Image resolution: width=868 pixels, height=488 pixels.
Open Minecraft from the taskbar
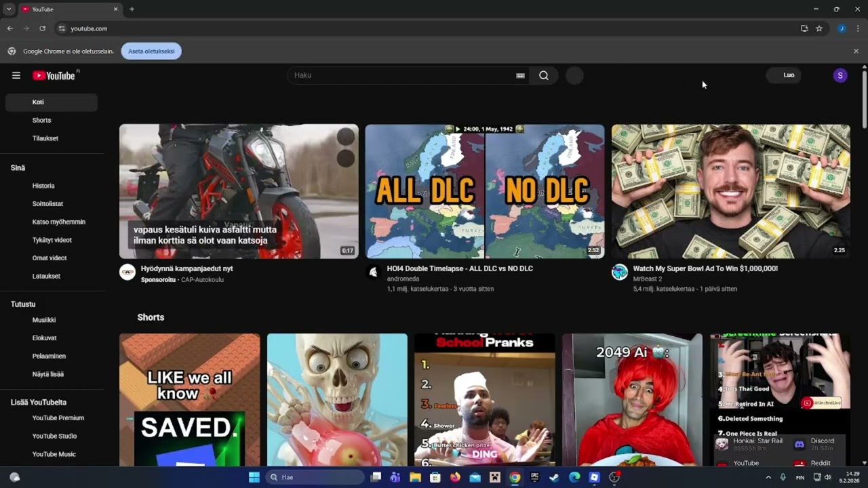[495, 477]
